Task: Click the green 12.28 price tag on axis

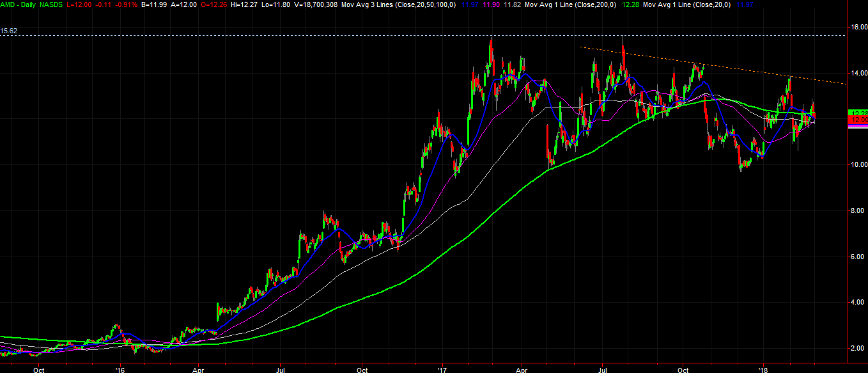Action: pos(857,113)
